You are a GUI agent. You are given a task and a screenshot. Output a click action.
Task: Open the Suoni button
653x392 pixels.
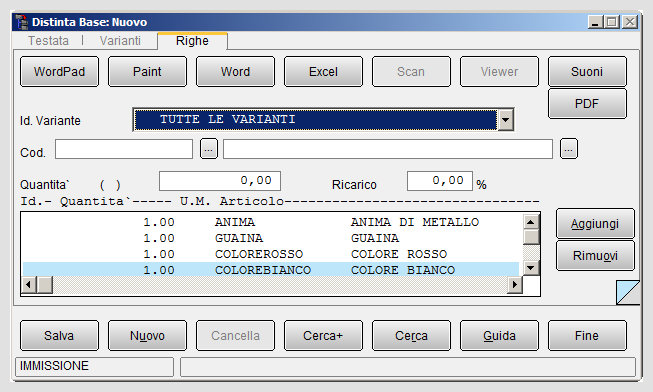pos(587,72)
